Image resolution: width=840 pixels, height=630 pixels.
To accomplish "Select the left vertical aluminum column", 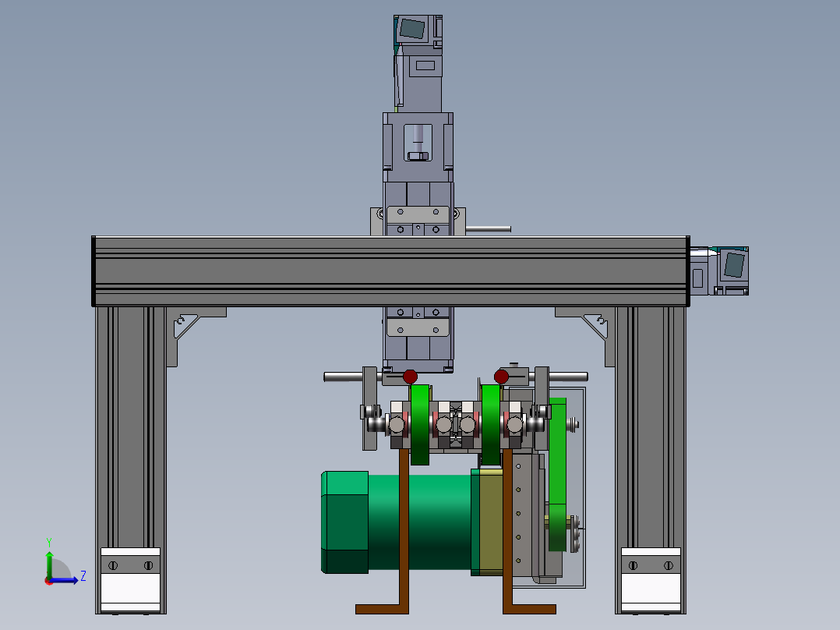I will point(131,460).
